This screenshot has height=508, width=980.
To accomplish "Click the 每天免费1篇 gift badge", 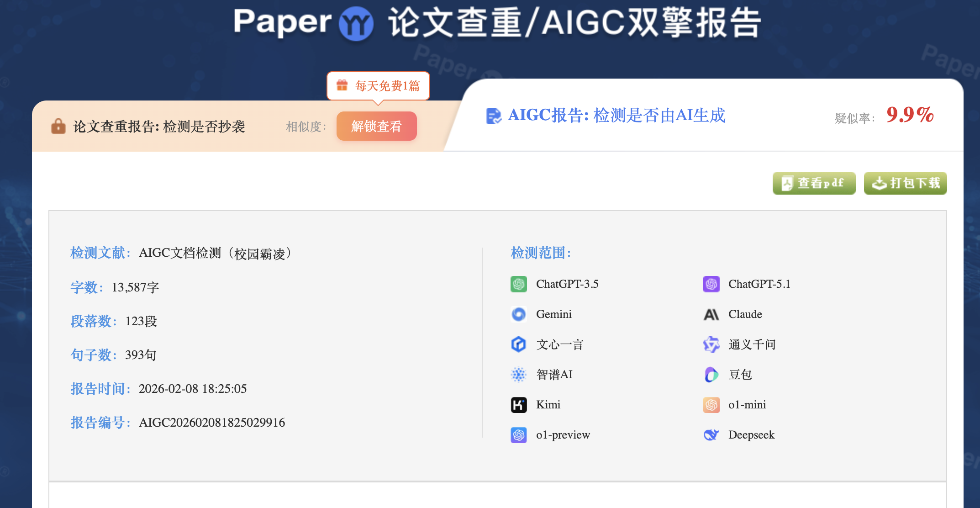I will coord(378,86).
